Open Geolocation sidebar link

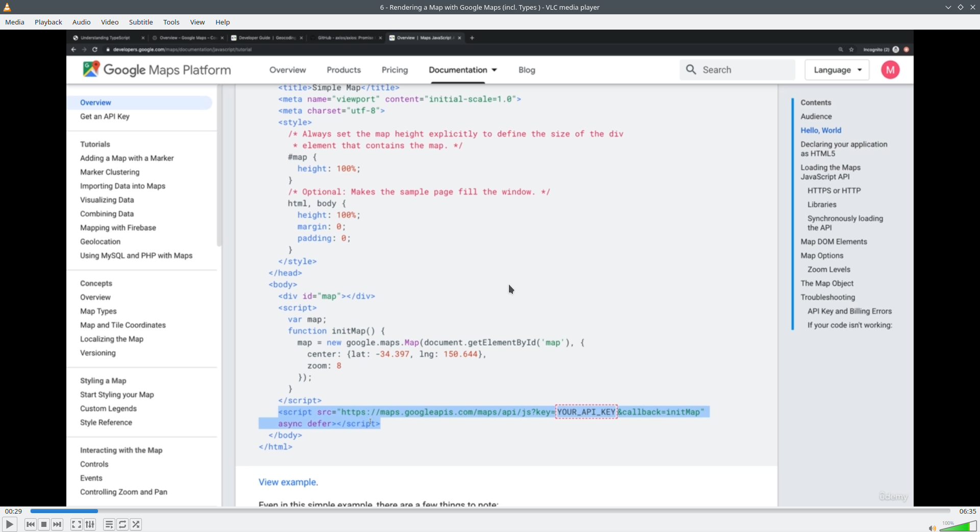click(100, 241)
